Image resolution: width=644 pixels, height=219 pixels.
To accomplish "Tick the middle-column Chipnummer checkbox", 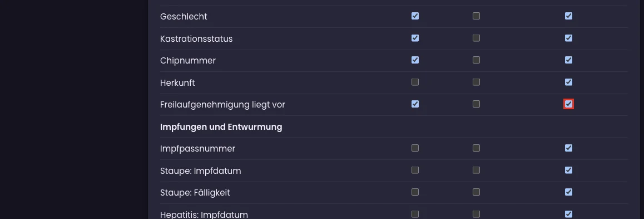I will [476, 60].
